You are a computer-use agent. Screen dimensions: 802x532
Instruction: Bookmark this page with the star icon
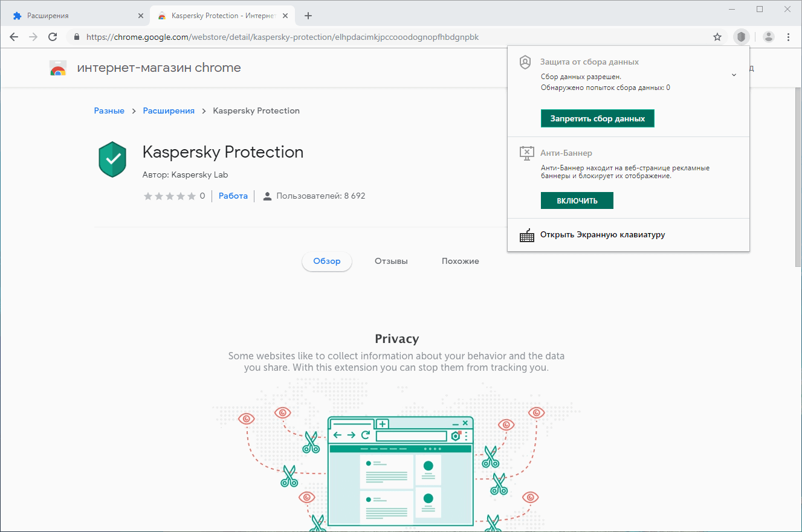pyautogui.click(x=717, y=37)
